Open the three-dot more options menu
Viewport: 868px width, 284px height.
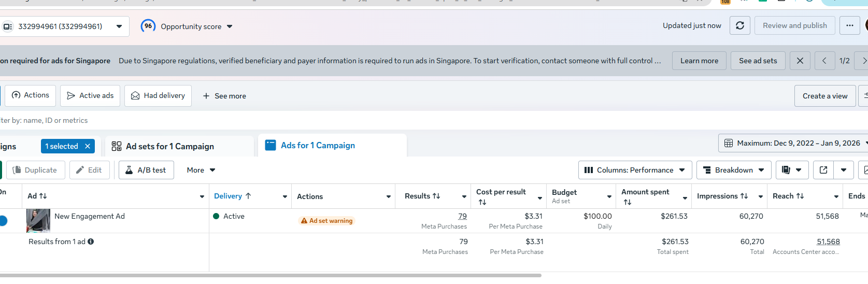[850, 25]
